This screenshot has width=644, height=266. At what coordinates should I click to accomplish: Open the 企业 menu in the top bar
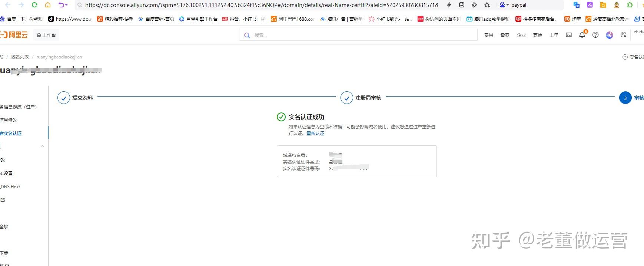click(521, 35)
